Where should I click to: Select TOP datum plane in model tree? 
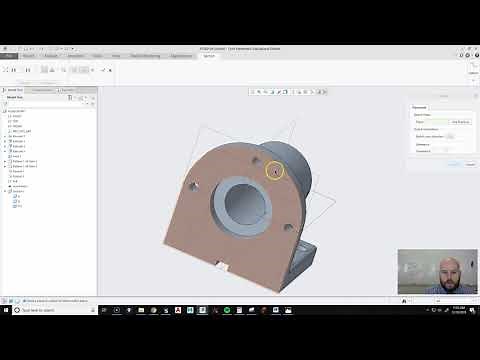(x=14, y=121)
